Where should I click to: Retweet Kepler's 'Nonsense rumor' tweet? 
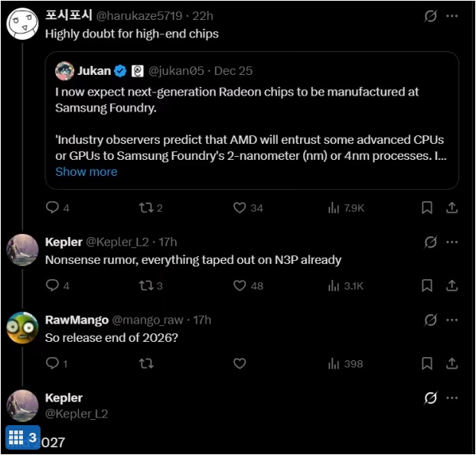tap(146, 285)
